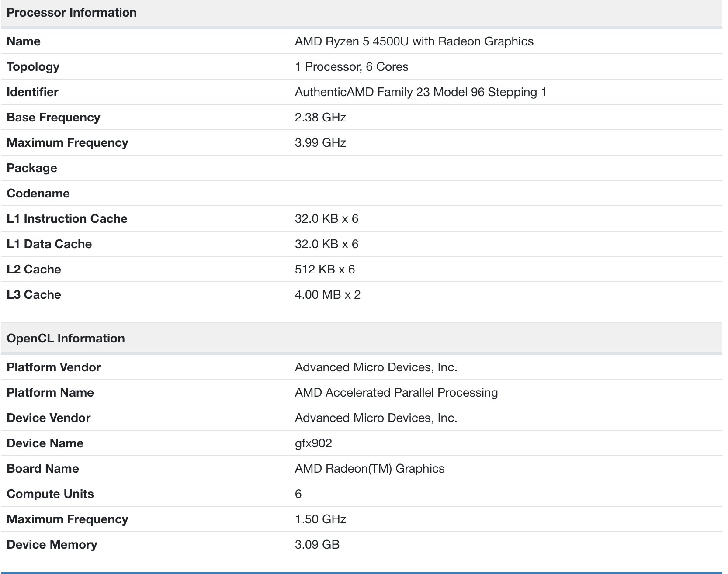Click the 'L1 Data Cache' label

[x=49, y=244]
